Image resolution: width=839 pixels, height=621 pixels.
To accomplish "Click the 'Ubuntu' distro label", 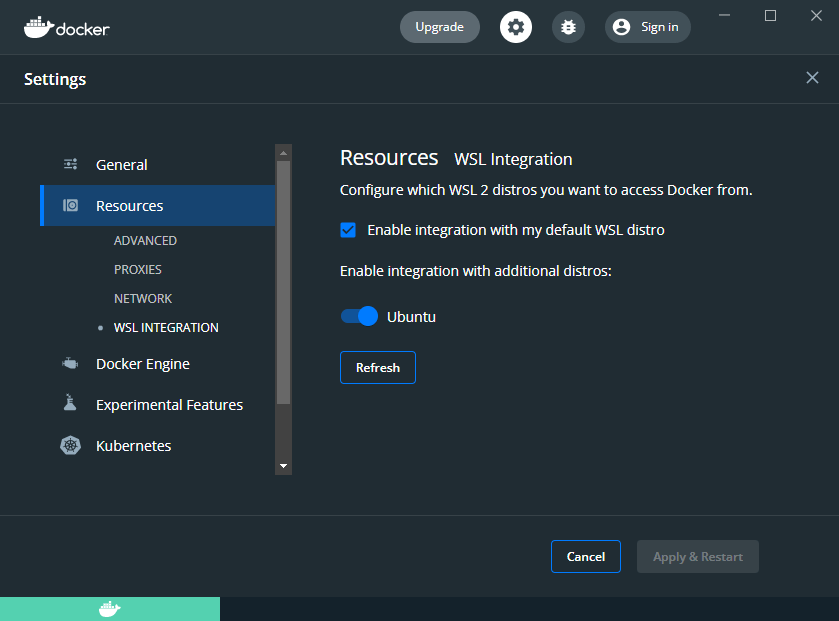I will (411, 317).
